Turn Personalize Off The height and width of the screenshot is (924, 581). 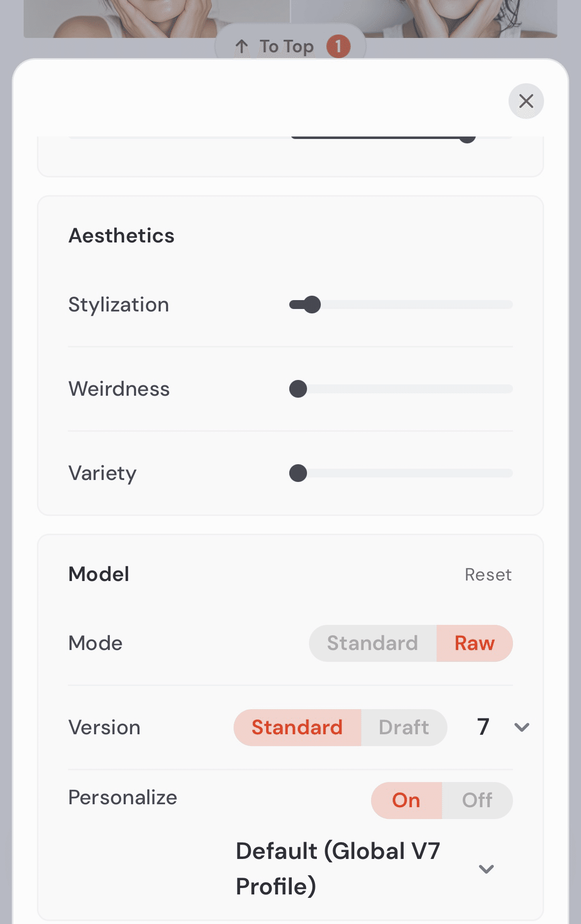tap(477, 800)
